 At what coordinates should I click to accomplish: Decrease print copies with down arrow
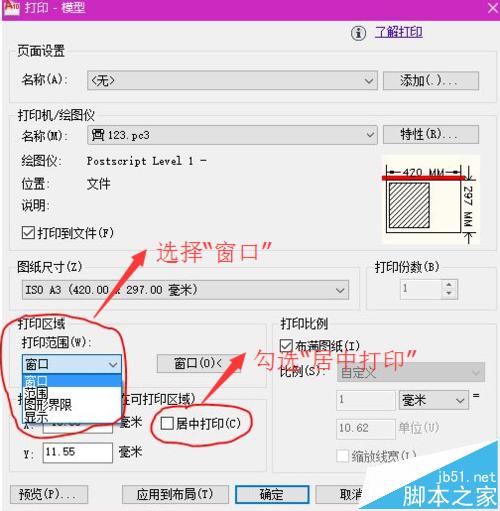tap(449, 294)
